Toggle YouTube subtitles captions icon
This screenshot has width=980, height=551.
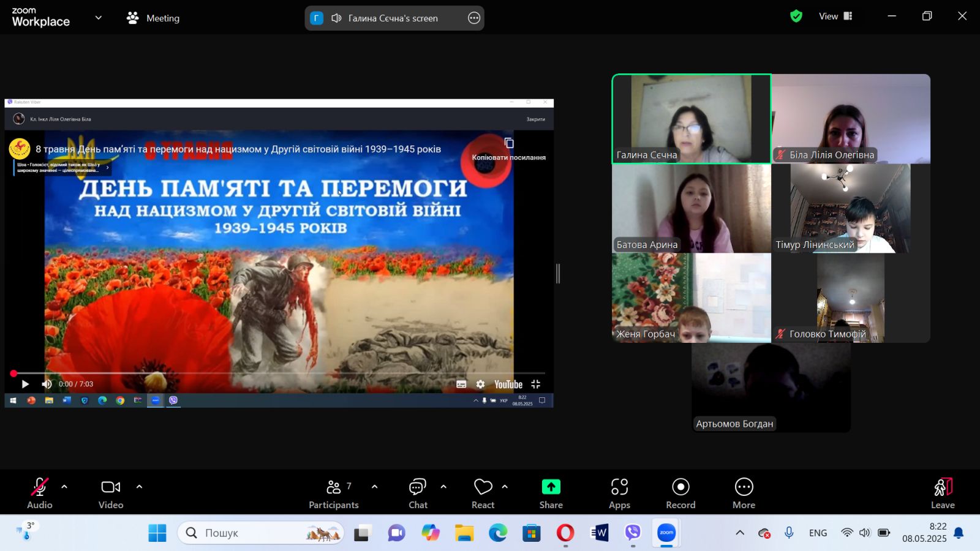(461, 384)
